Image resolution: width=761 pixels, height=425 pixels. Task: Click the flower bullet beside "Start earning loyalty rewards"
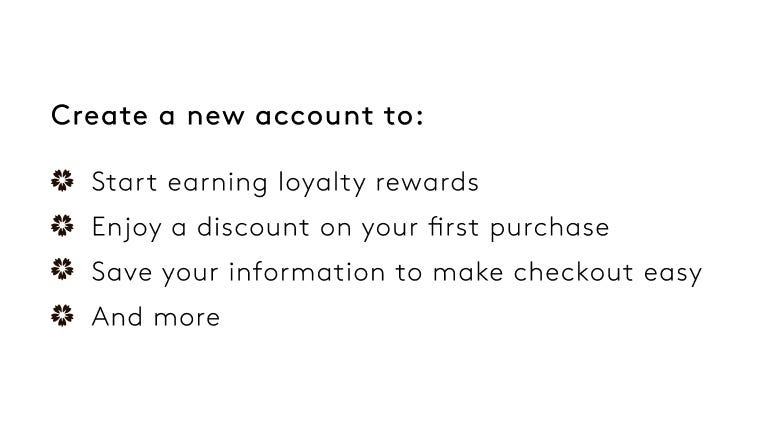62,180
